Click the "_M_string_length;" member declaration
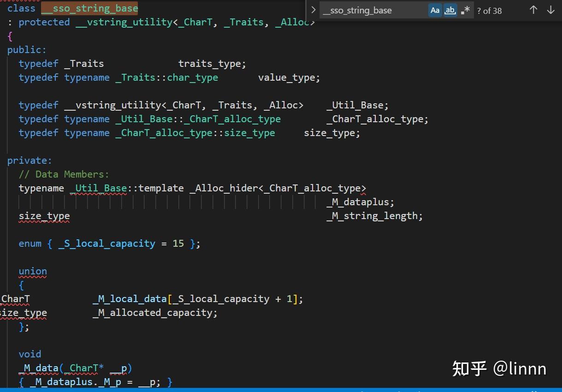 (x=375, y=216)
